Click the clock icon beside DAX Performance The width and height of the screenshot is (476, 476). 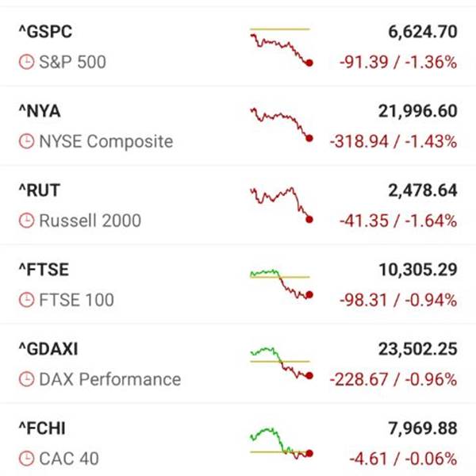tap(27, 379)
